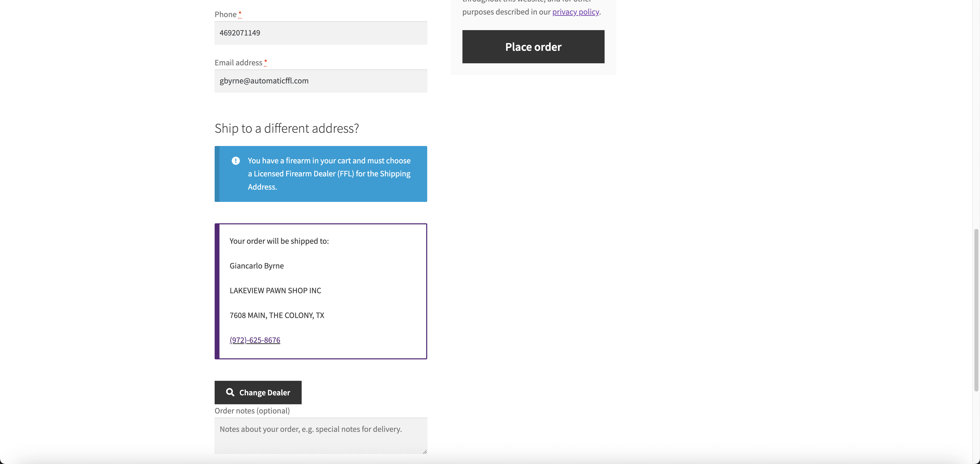Focus the Email address input field
Screen dimensions: 980x464
tap(320, 81)
